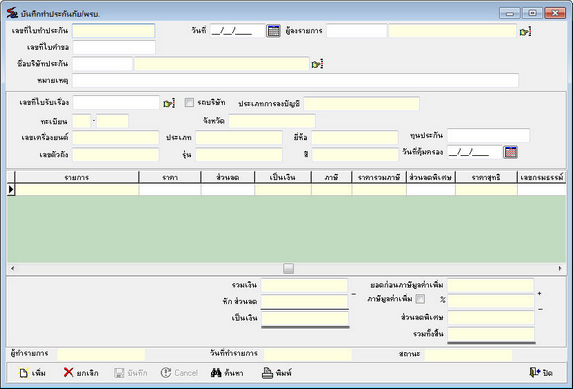Focus the เลขที่ใบทำประกัน field
573x389 pixels.
pos(114,31)
